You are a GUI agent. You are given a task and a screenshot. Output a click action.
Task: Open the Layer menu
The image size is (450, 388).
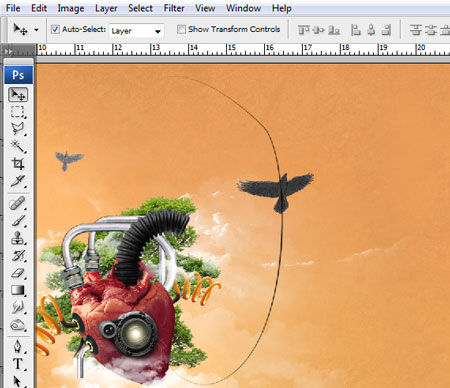click(106, 8)
